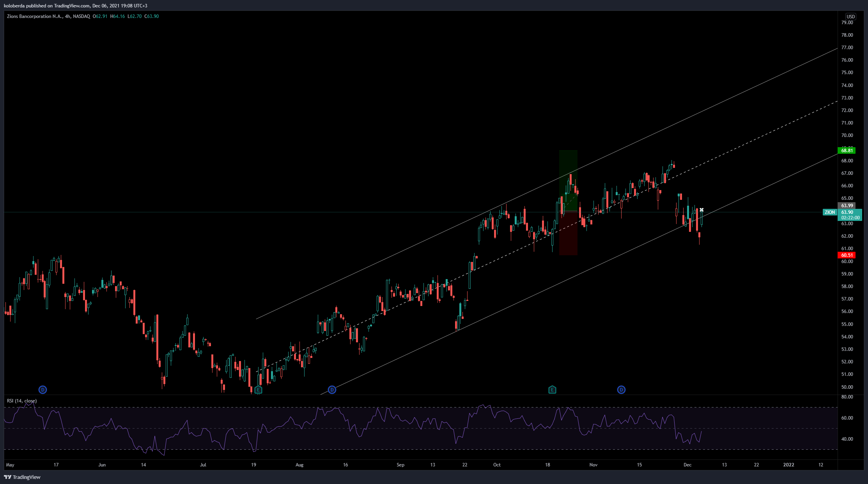The image size is (868, 484).
Task: Click the RSI 80.00 scale label
Action: [847, 397]
